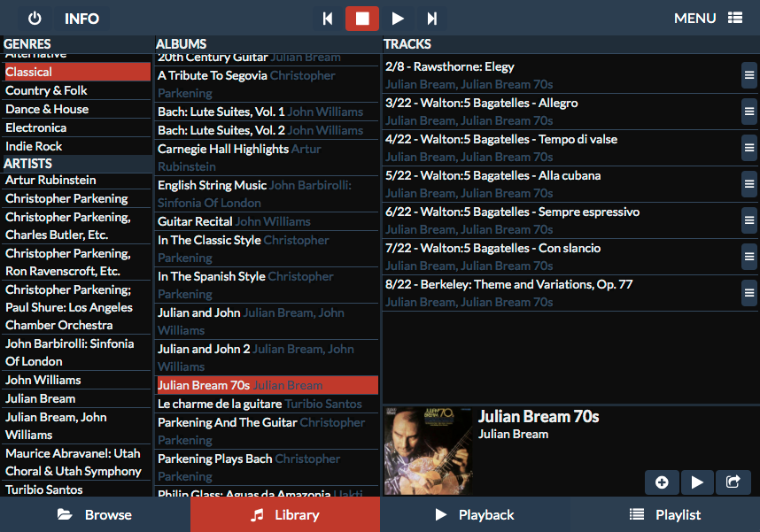760x532 pixels.
Task: Switch to the Playlist tab
Action: coord(665,514)
